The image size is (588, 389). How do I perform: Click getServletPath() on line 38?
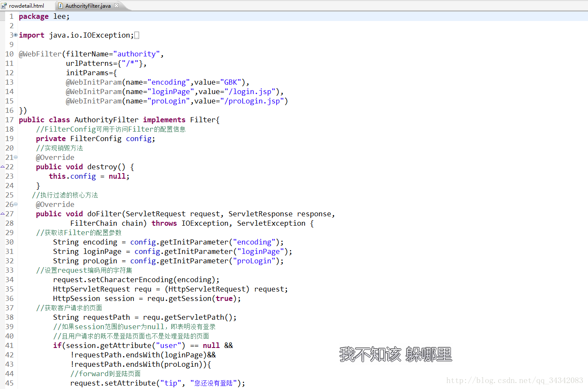199,317
